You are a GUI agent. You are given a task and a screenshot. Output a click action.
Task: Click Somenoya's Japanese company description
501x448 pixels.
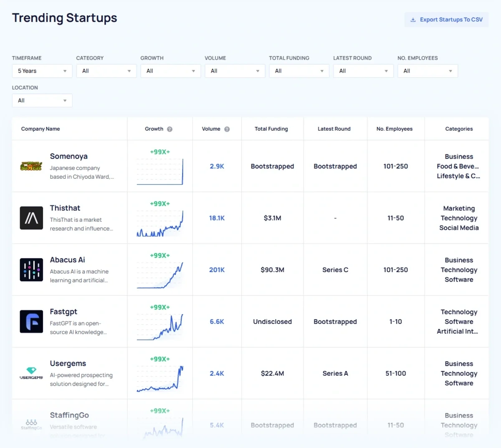[x=82, y=172]
